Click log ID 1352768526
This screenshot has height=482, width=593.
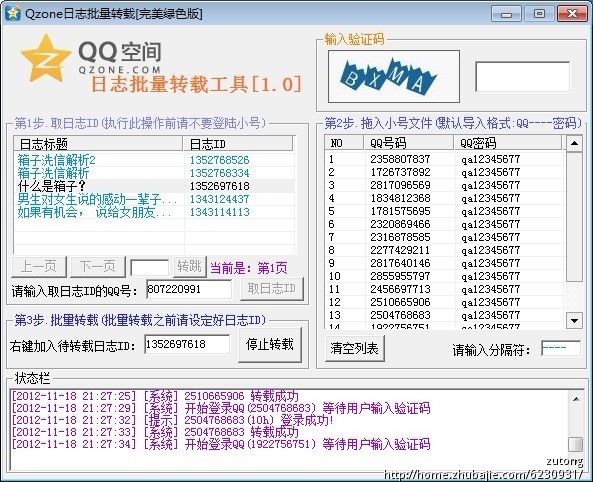tap(219, 160)
